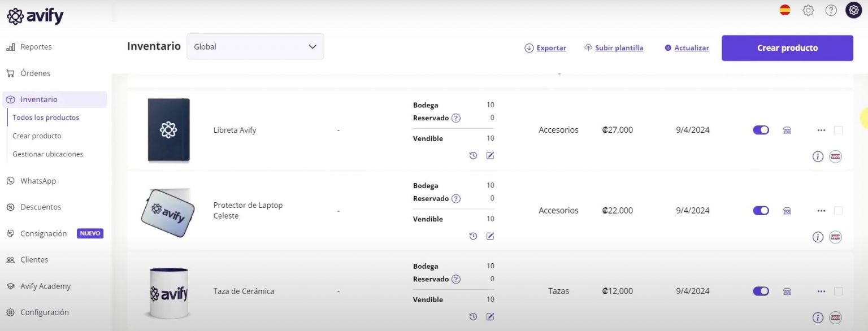868x331 pixels.
Task: Open the Global inventory dropdown
Action: (x=255, y=46)
